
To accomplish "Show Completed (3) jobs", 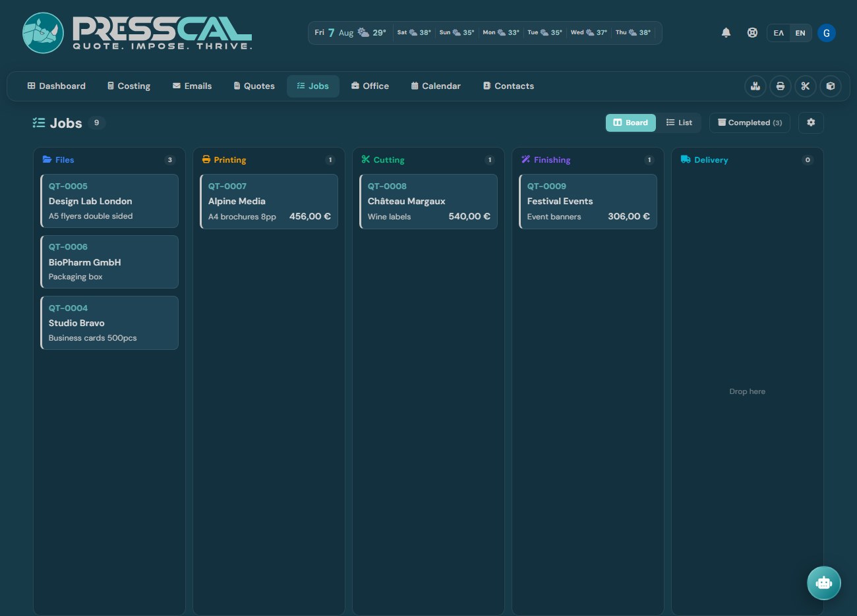I will [x=750, y=123].
